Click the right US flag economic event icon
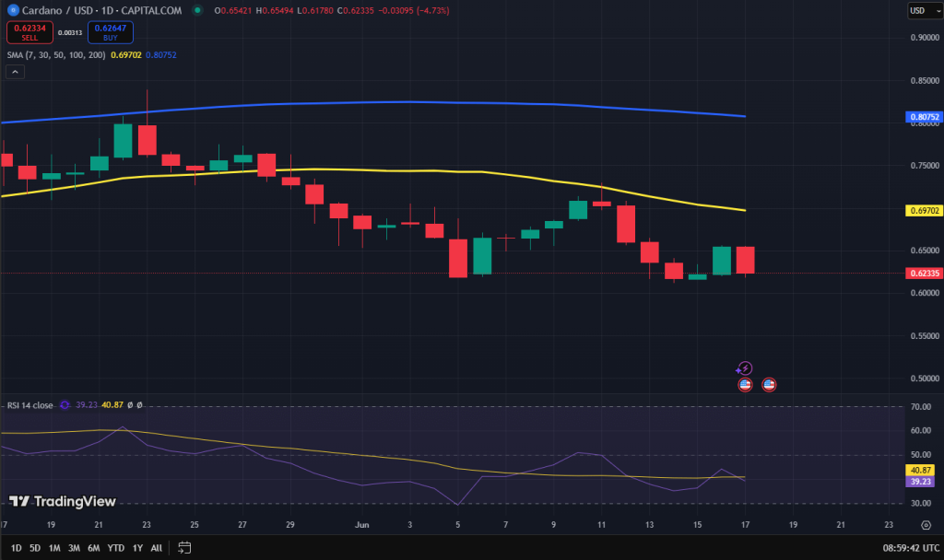944x560 pixels. [x=768, y=384]
